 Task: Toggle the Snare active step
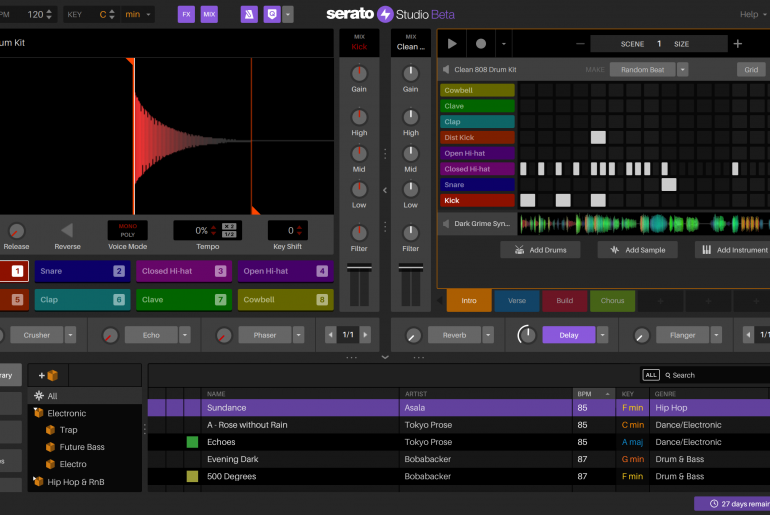click(x=669, y=185)
